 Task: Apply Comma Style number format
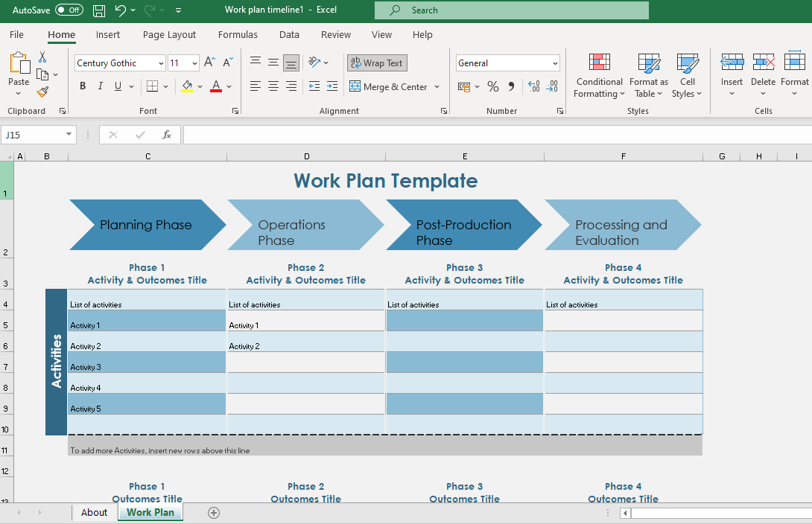[x=512, y=86]
